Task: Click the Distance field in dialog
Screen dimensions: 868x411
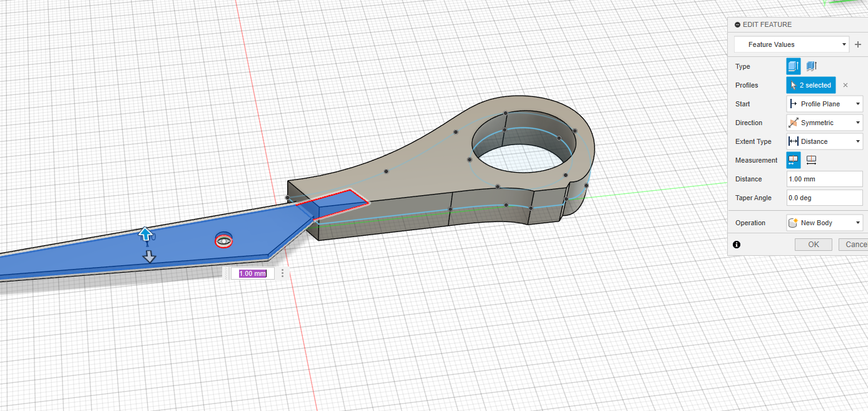Action: click(x=824, y=179)
